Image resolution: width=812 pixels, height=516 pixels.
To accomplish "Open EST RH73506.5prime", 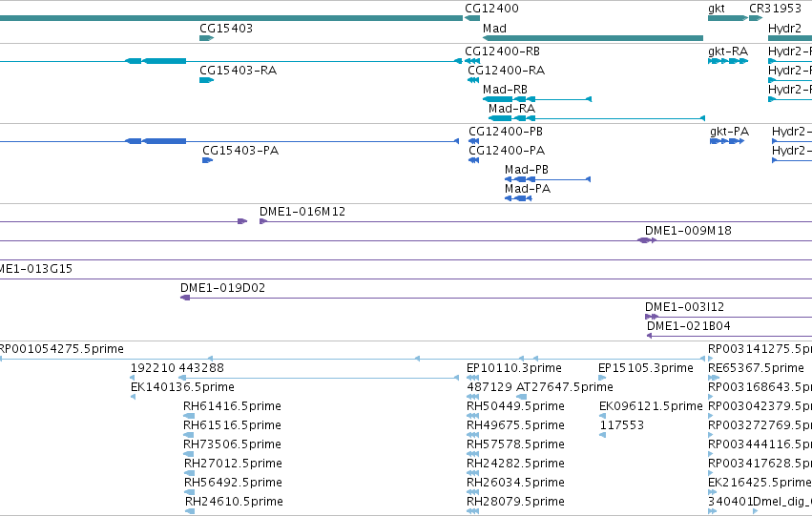I will click(x=232, y=445).
